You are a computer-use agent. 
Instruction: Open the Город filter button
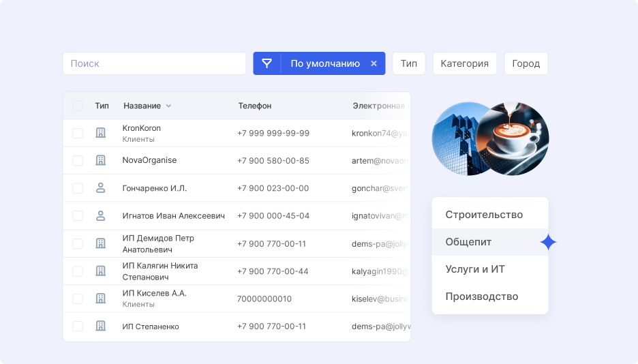pyautogui.click(x=526, y=63)
